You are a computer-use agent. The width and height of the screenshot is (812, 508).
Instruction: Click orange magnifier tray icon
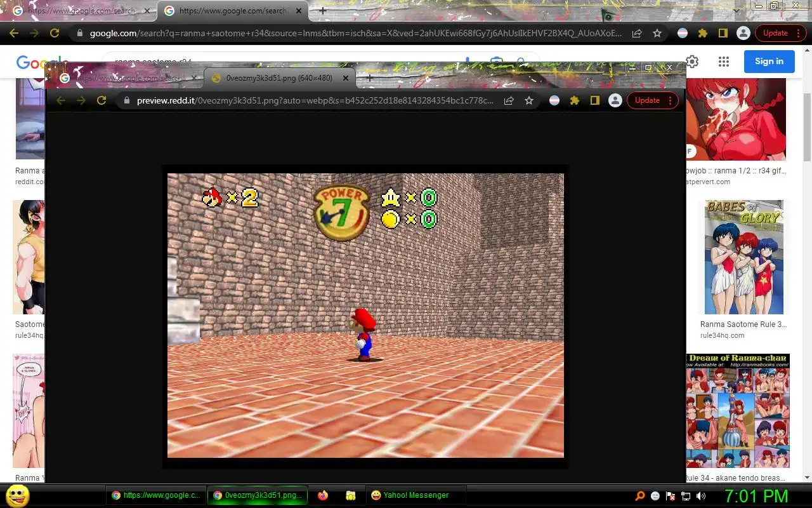point(640,496)
